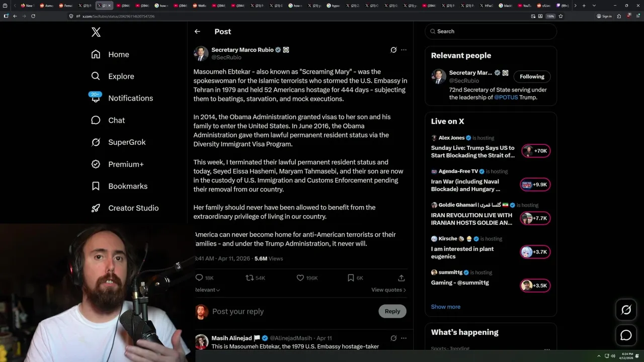Click the +3.7K listeners badge

535,252
